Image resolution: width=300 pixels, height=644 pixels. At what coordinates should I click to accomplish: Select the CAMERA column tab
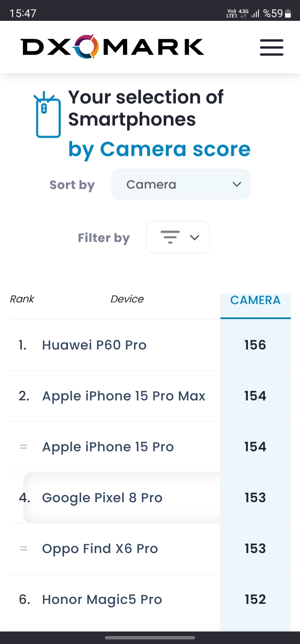[255, 301]
